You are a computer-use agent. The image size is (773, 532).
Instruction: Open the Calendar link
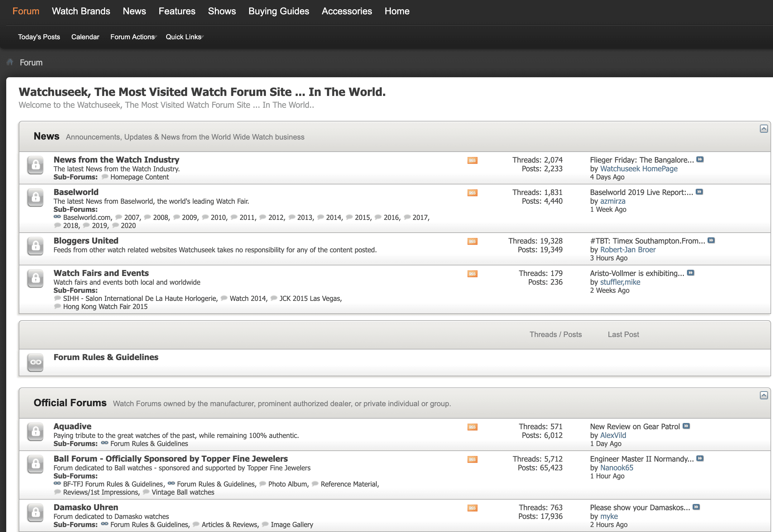(x=85, y=37)
